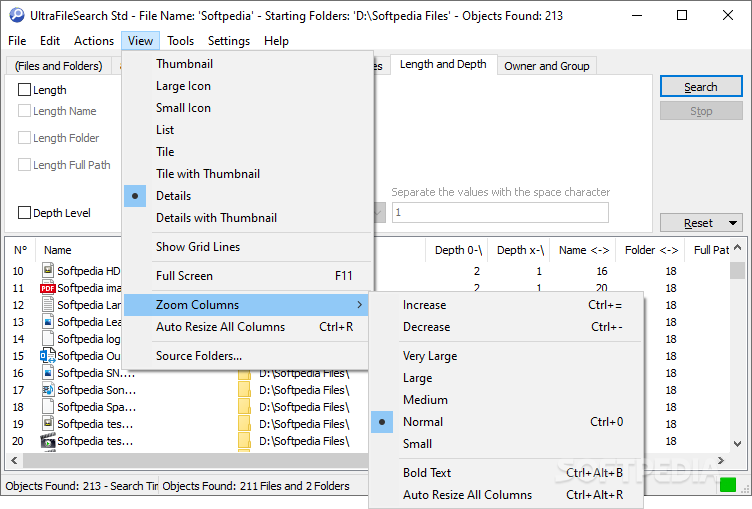Choose Details with Thumbnail view
Image resolution: width=752 pixels, height=509 pixels.
[x=247, y=218]
